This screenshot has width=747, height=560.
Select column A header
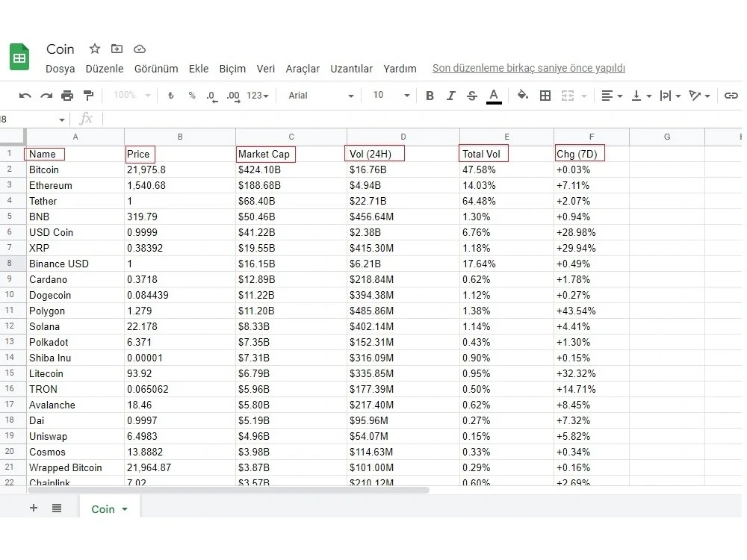tap(75, 137)
